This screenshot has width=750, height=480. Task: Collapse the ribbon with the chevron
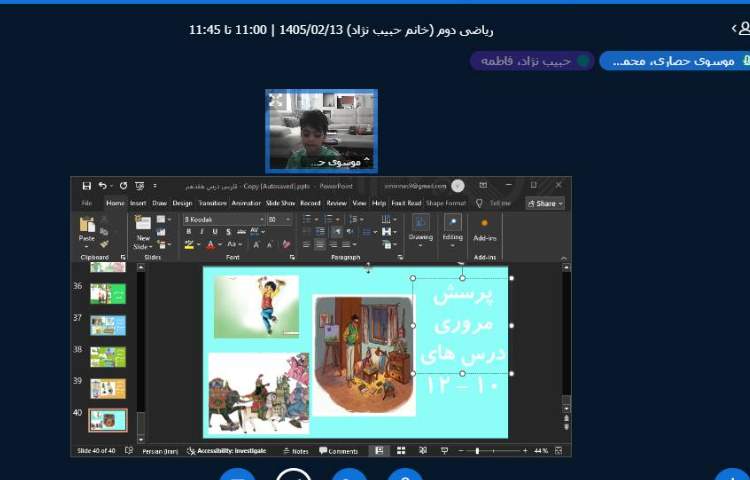pos(563,258)
